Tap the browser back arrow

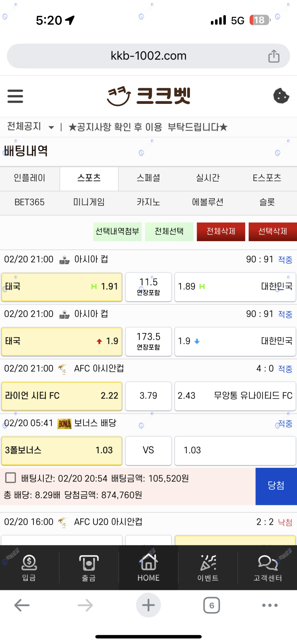[x=22, y=605]
